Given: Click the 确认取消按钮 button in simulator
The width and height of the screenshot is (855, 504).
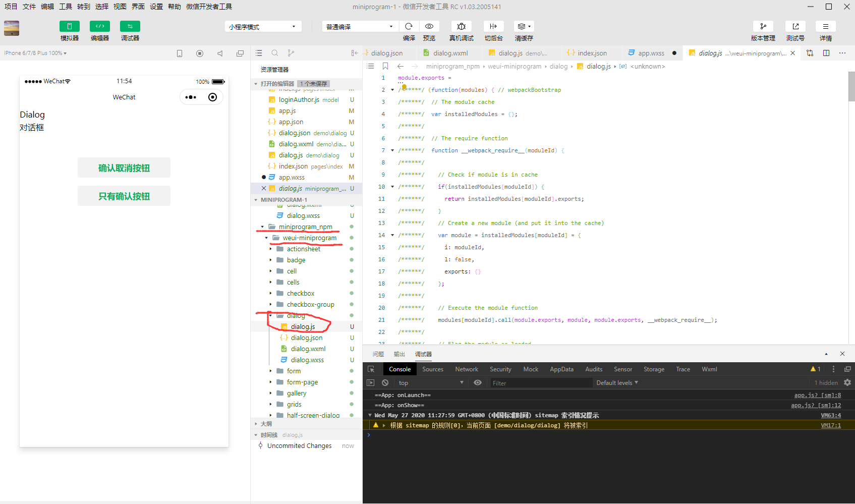Looking at the screenshot, I should 124,167.
